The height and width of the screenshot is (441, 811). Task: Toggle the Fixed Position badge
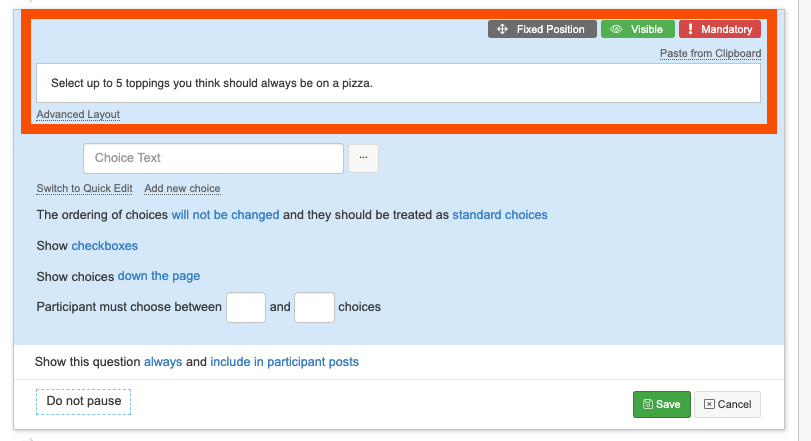[542, 30]
